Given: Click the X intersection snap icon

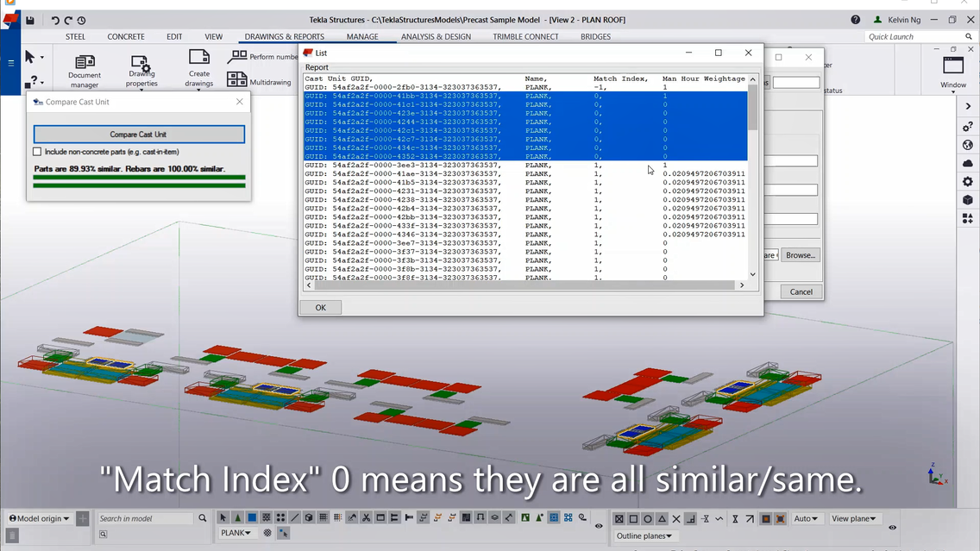Looking at the screenshot, I should [676, 518].
